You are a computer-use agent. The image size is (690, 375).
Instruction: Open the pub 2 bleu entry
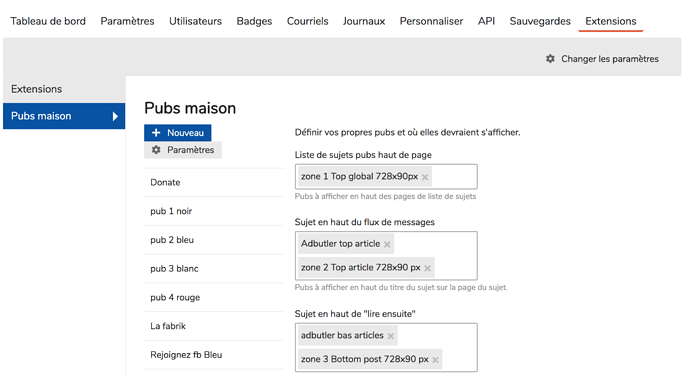pyautogui.click(x=214, y=240)
